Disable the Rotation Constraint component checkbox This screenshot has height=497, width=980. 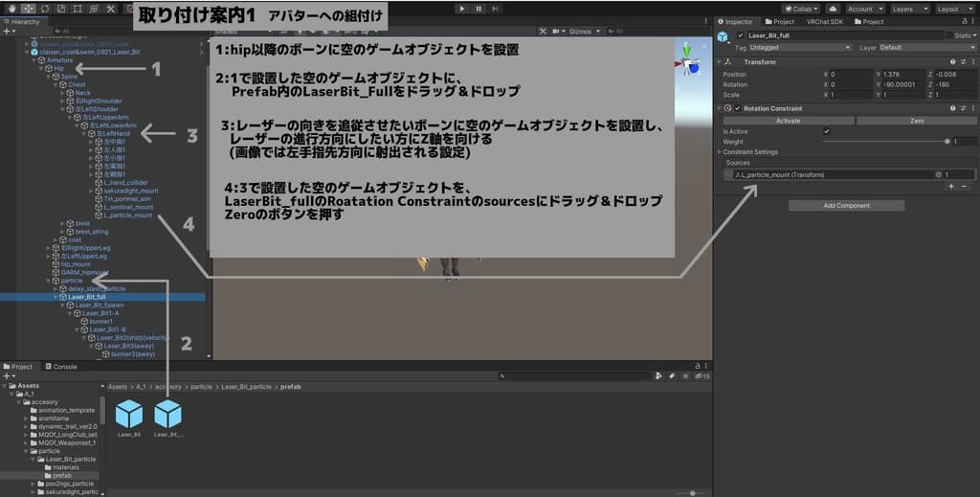pos(738,108)
